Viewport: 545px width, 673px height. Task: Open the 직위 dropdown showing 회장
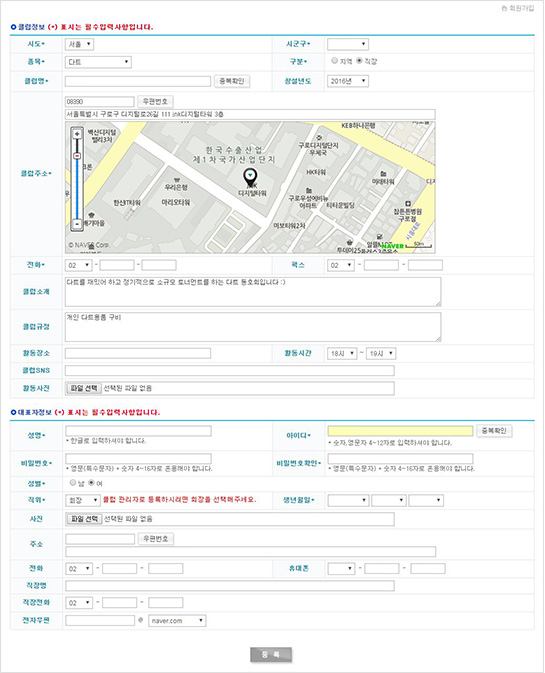(83, 500)
